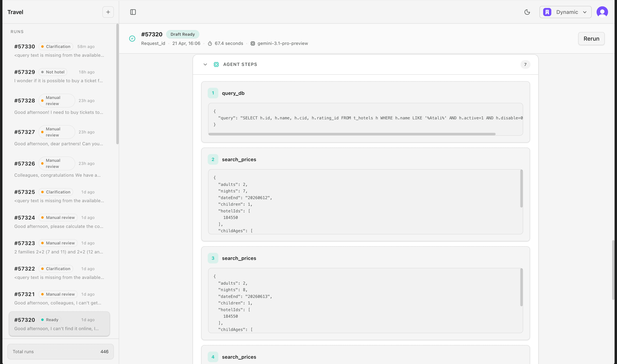
Task: Click the horizontal scrollbar under the SQL query
Action: [x=352, y=134]
